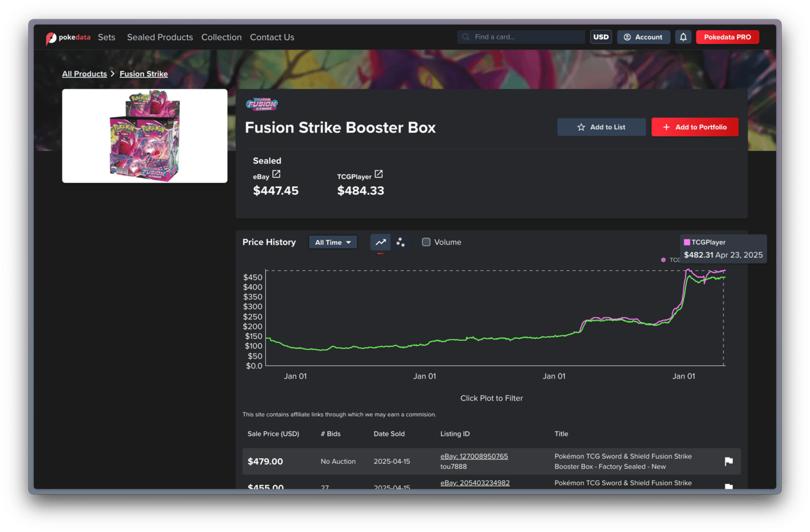The image size is (810, 532).
Task: Open the Collection page
Action: click(x=221, y=38)
